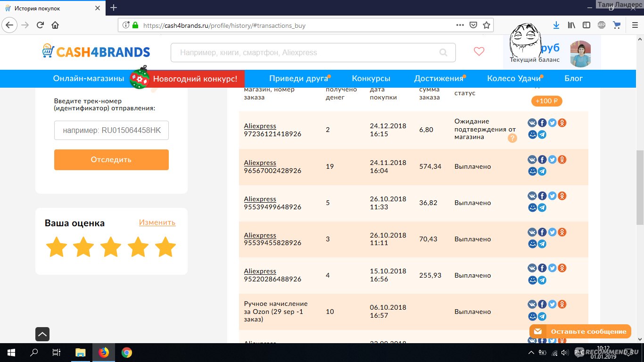Launch Chrome from the taskbar
This screenshot has height=362, width=644.
point(126,353)
